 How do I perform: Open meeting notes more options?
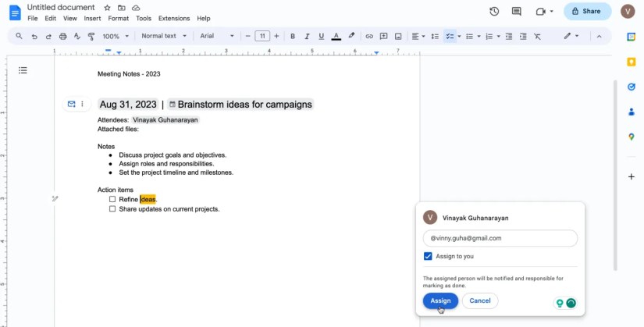[83, 105]
